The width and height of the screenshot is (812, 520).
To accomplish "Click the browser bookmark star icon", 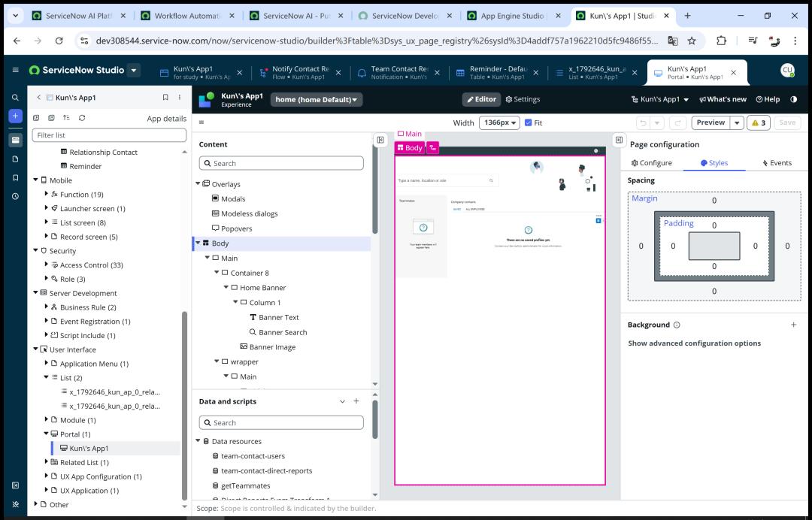I will click(692, 41).
